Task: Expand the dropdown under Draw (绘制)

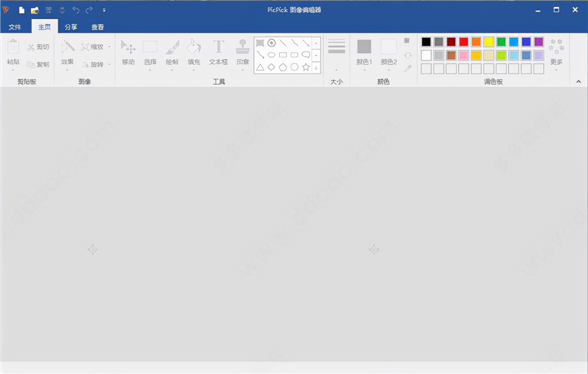Action: coord(172,70)
